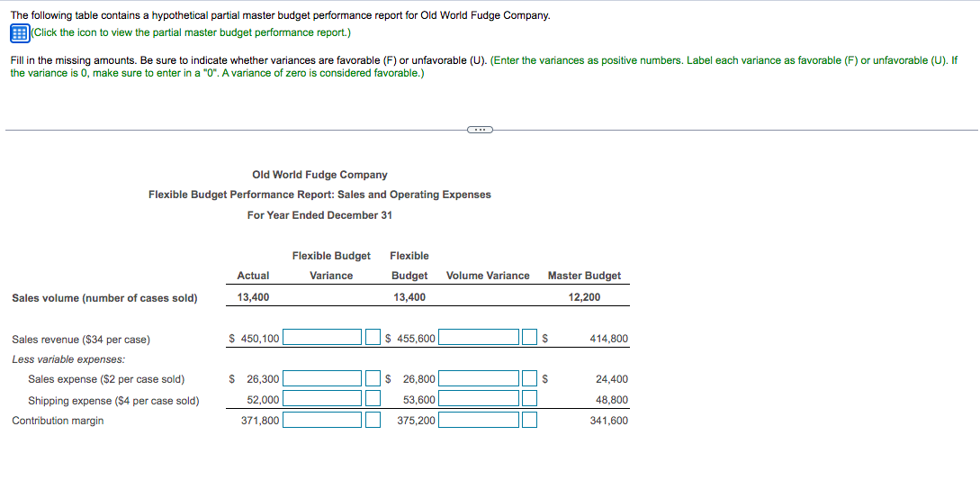Click master budget sales volume 12,200
This screenshot has height=499, width=980.
pyautogui.click(x=584, y=297)
